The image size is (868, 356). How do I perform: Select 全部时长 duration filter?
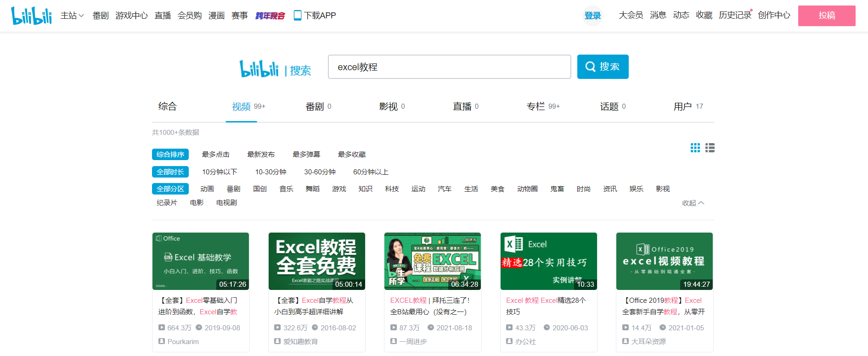click(x=170, y=172)
